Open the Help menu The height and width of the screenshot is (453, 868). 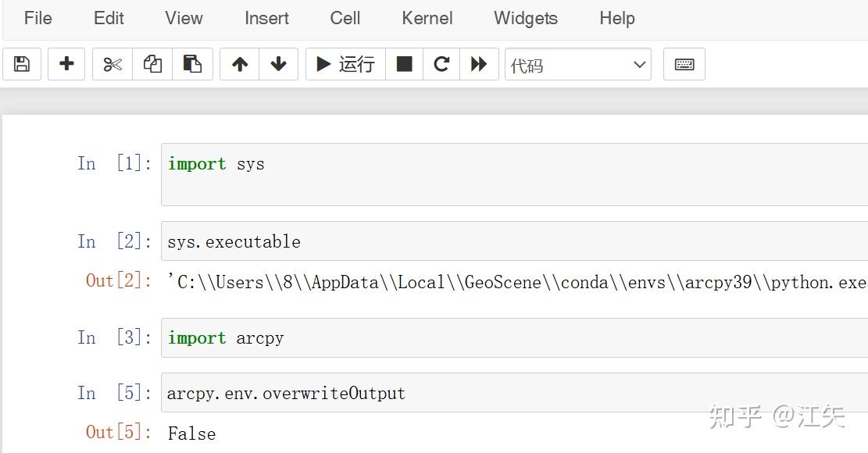(x=616, y=18)
